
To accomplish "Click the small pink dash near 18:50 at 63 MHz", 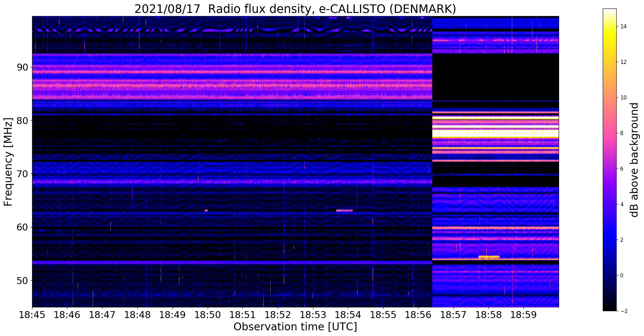I will point(206,210).
